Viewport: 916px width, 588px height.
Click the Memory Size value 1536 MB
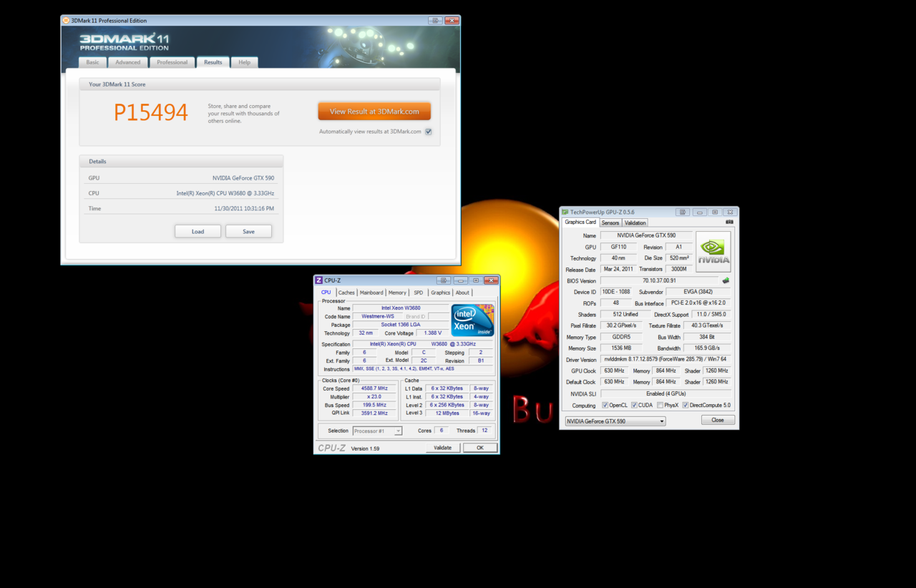pyautogui.click(x=621, y=348)
